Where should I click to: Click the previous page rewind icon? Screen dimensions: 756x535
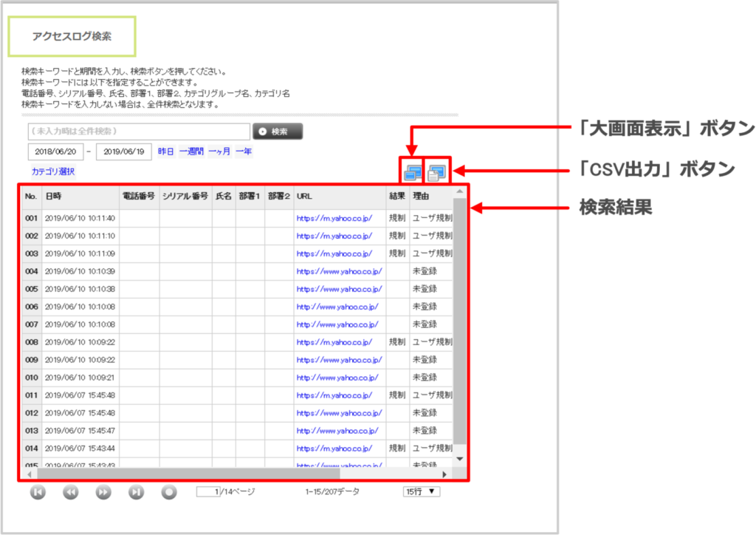[70, 492]
